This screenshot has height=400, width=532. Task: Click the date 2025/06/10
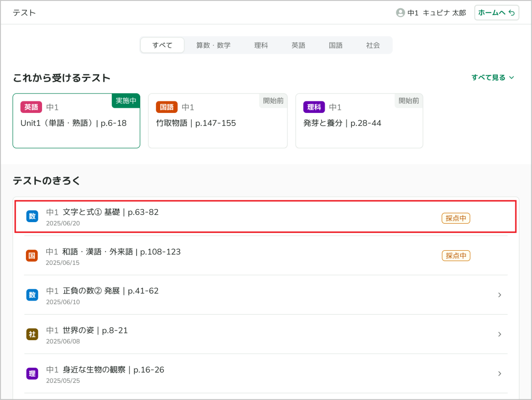click(63, 302)
